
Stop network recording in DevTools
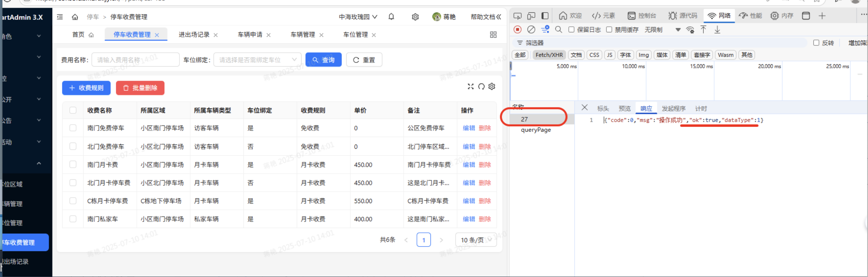pos(517,30)
